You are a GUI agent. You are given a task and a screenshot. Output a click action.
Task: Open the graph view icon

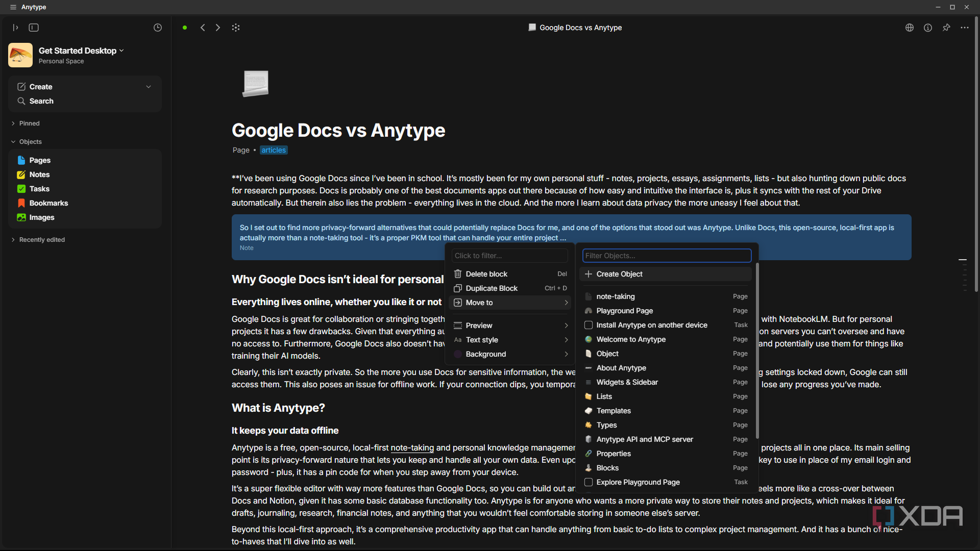(236, 28)
